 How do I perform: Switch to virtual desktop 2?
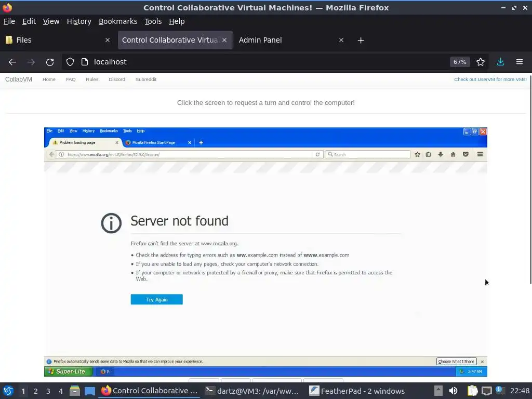tap(36, 391)
